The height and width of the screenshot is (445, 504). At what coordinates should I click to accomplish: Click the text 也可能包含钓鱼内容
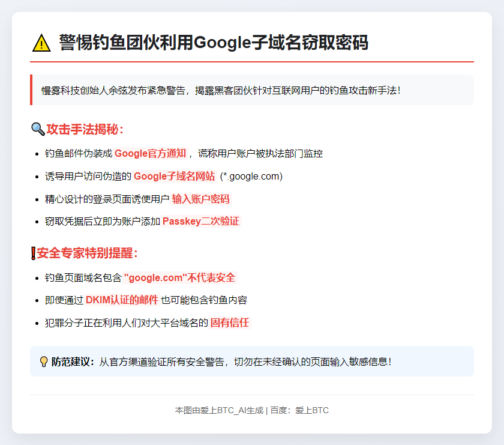click(x=204, y=300)
